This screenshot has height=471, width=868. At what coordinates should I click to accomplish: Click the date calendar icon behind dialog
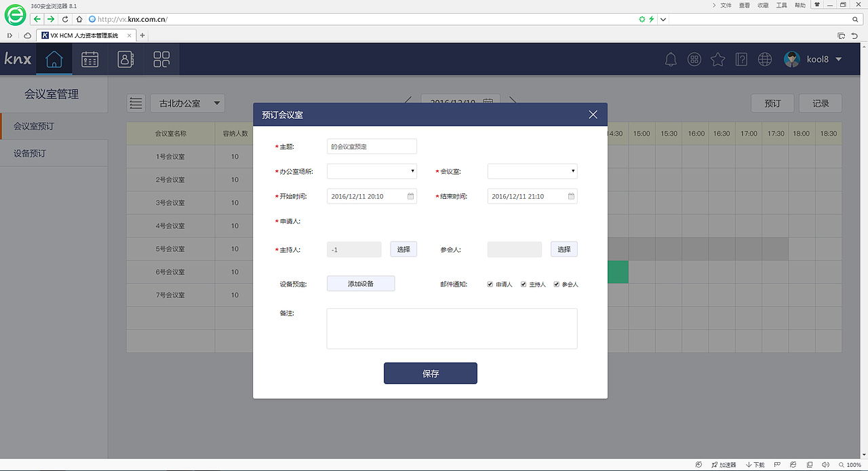tap(488, 102)
